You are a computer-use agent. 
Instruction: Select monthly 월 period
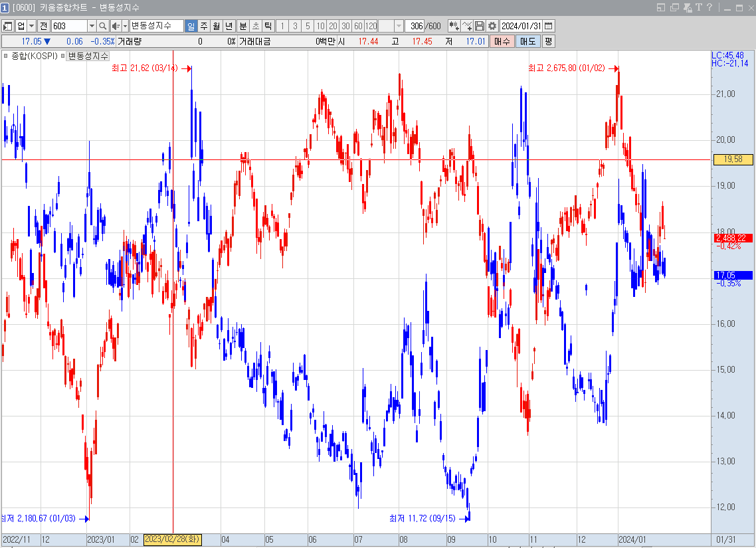(x=217, y=26)
